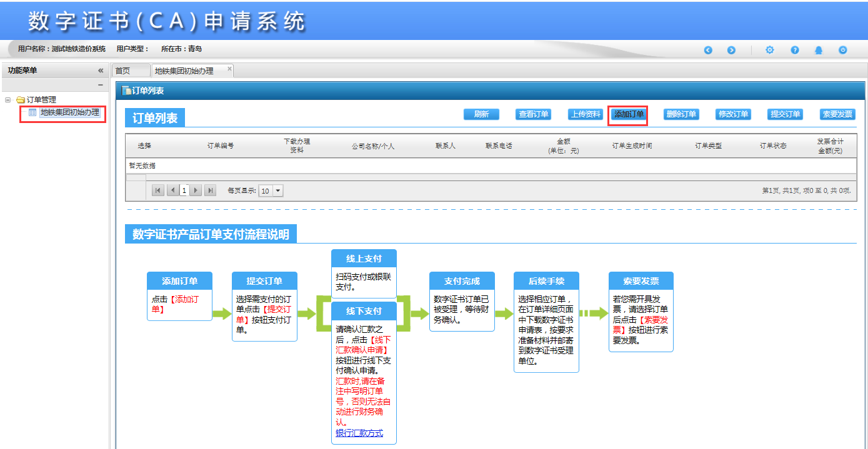Click the forward arrow icon in header
868x449 pixels.
coord(731,51)
